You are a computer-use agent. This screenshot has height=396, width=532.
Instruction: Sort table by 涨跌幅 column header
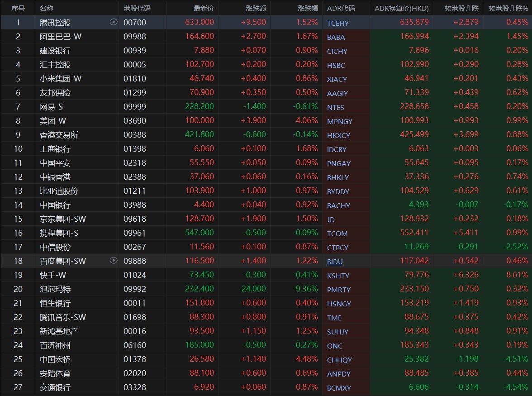click(308, 9)
